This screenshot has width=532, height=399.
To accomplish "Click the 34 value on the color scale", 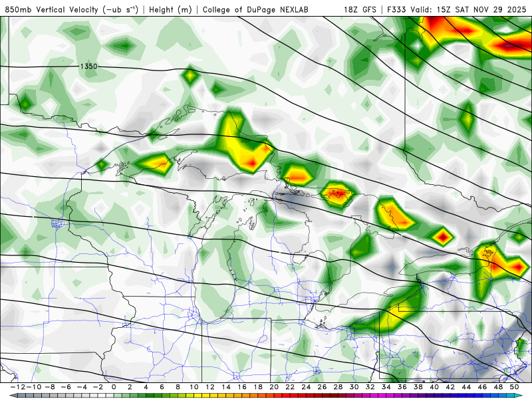I will pos(386,387).
